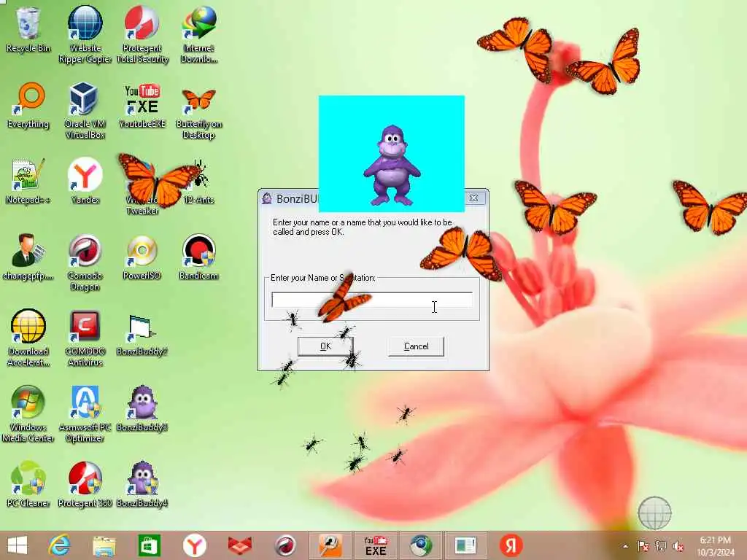Launch Website Ripper Copier shortcut

click(x=85, y=34)
